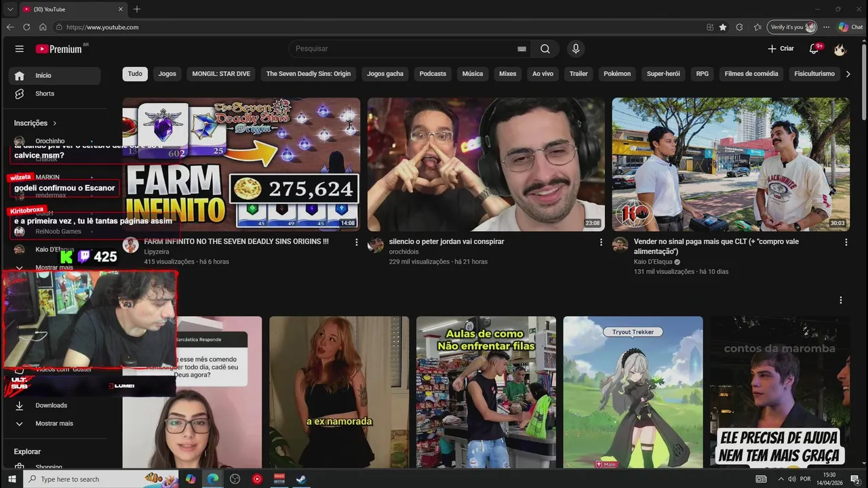Select the Fisiculturismo filter chip
Viewport: 868px width, 488px height.
pos(814,73)
